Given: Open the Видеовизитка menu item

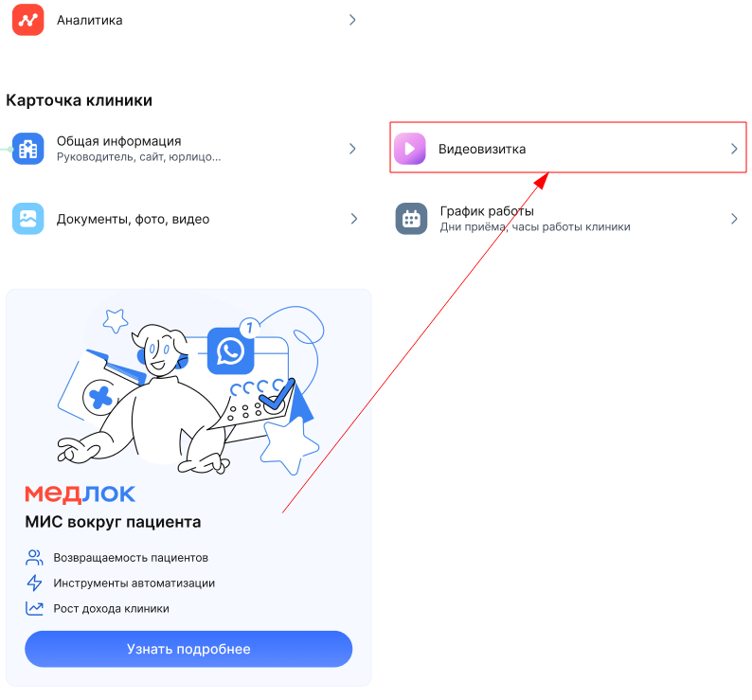Looking at the screenshot, I should (568, 147).
